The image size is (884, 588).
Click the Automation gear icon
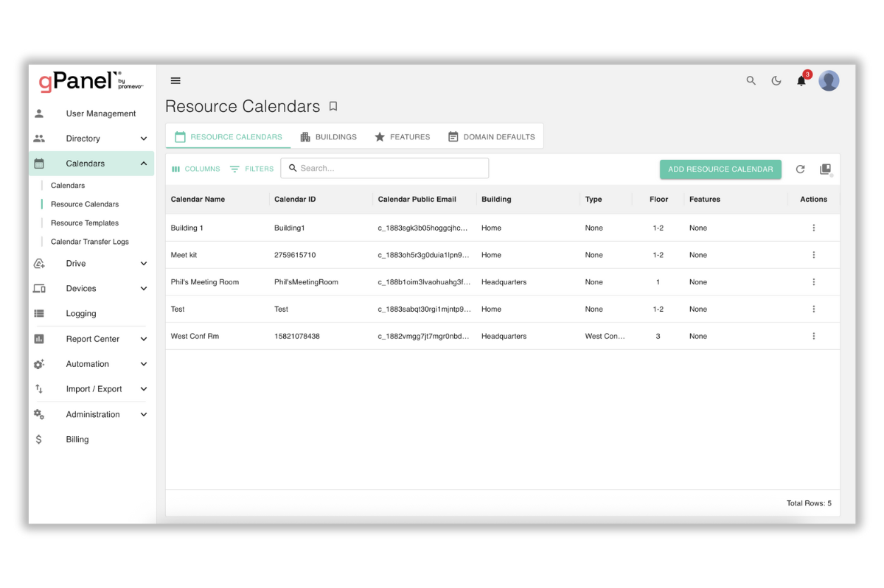[x=39, y=364]
